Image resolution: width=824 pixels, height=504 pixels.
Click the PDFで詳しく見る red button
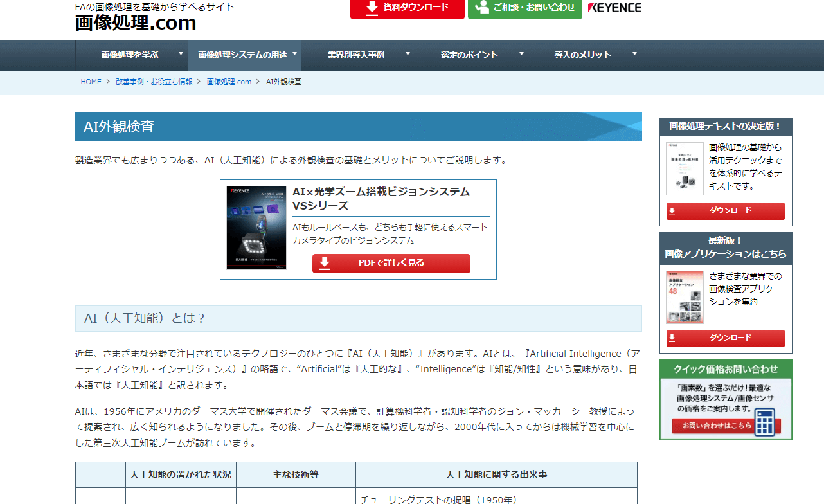click(x=391, y=264)
